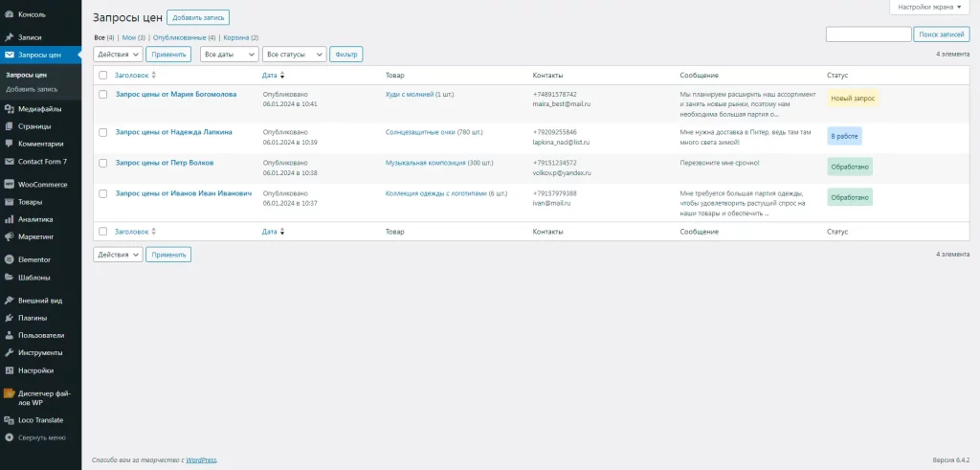Screen dimensions: 980x470
Task: Tick select-all checkbox in table footer
Action: pyautogui.click(x=103, y=232)
